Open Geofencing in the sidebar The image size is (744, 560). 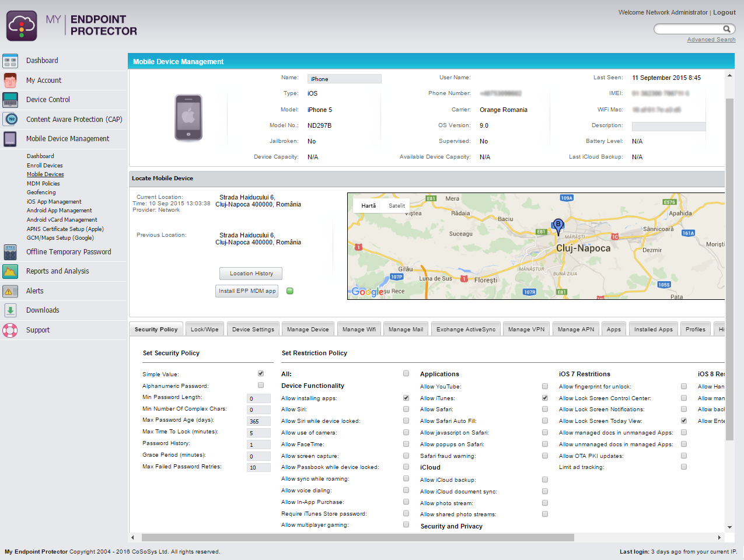[x=41, y=192]
